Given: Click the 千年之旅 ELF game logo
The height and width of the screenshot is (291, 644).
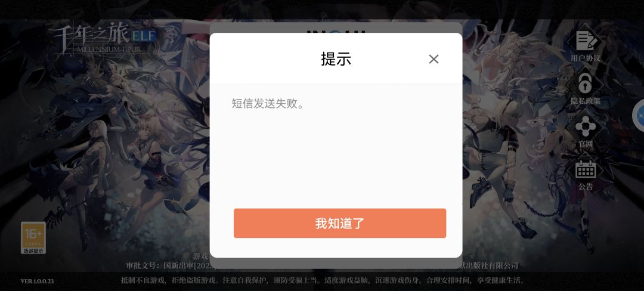Looking at the screenshot, I should click(x=103, y=38).
